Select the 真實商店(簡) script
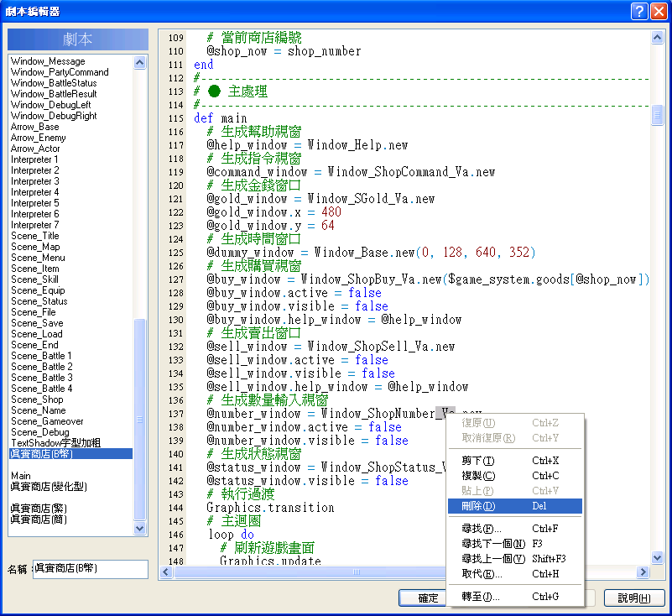The height and width of the screenshot is (616, 672). pyautogui.click(x=39, y=519)
